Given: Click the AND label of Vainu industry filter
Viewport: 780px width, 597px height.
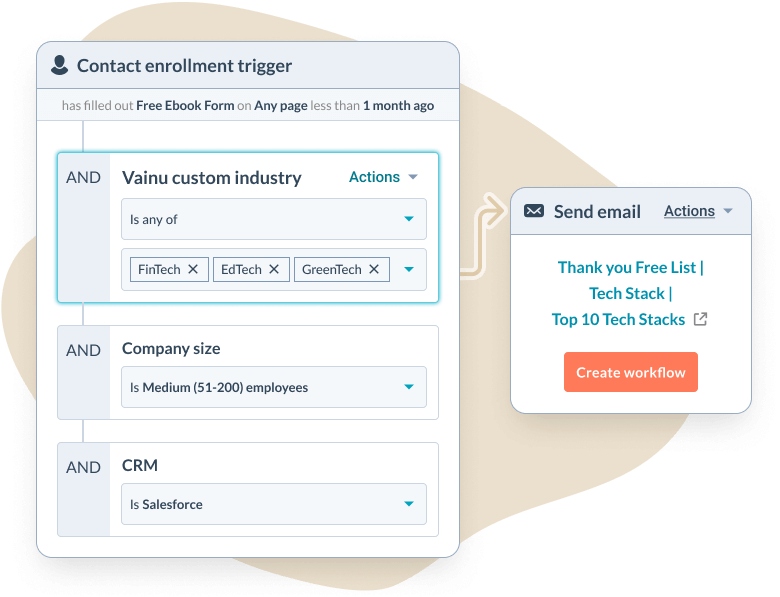Looking at the screenshot, I should [x=83, y=177].
